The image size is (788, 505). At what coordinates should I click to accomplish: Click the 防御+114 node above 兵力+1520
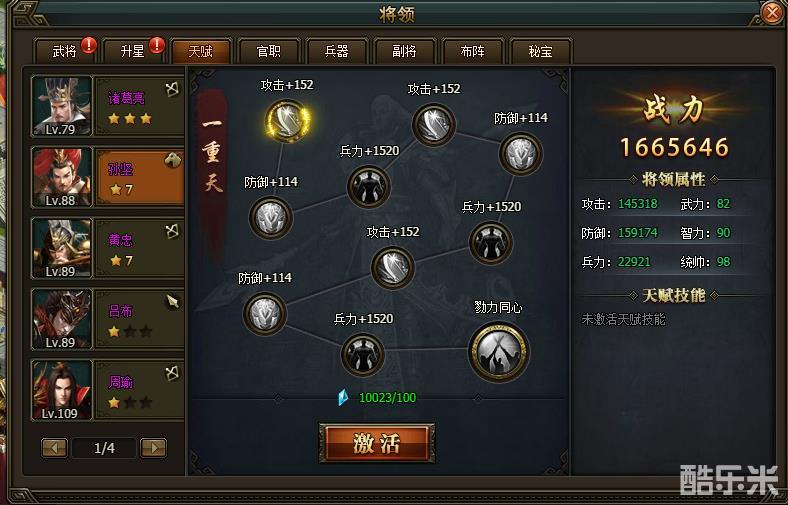tap(265, 314)
